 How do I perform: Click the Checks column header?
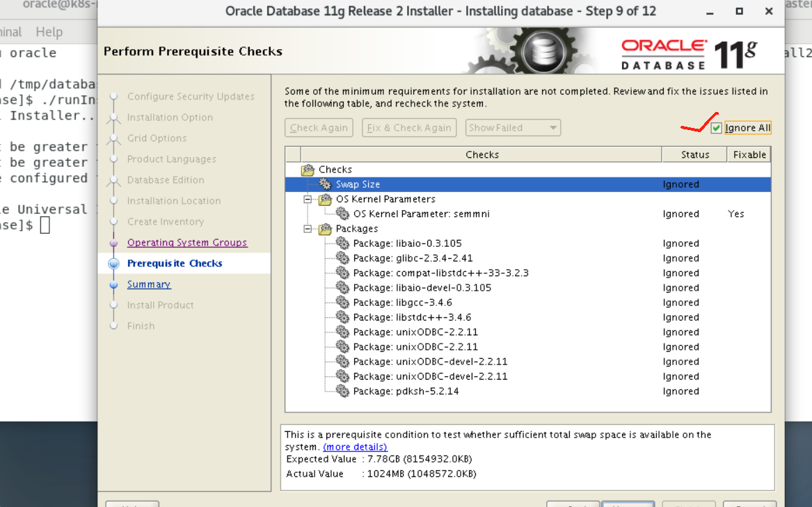tap(481, 154)
